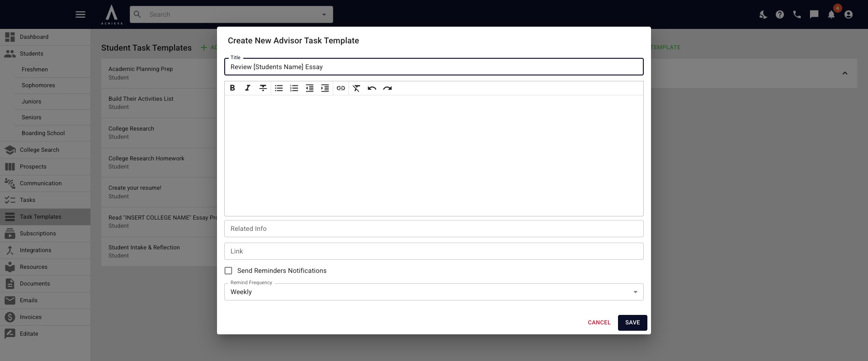This screenshot has height=361, width=868.
Task: Open Resources in the sidebar
Action: [x=45, y=267]
